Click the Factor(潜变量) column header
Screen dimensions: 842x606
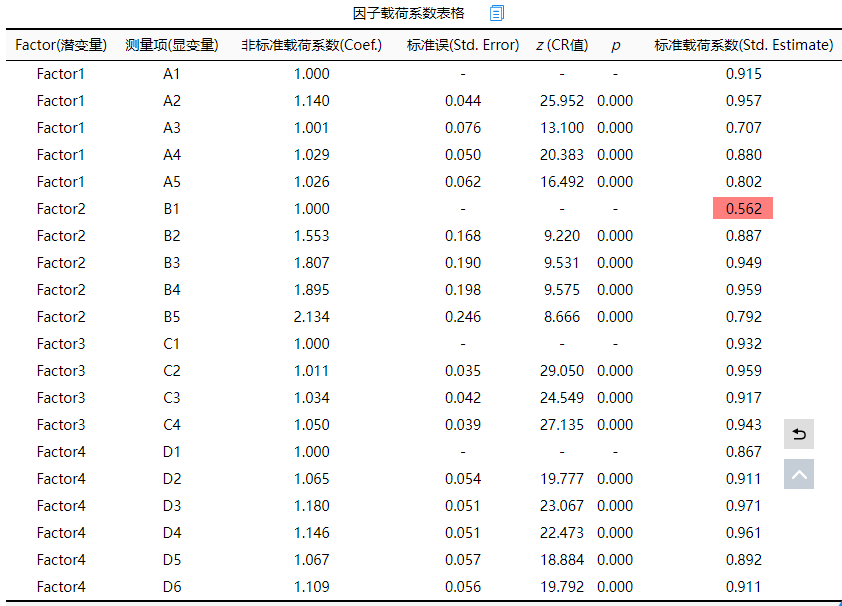coord(61,45)
